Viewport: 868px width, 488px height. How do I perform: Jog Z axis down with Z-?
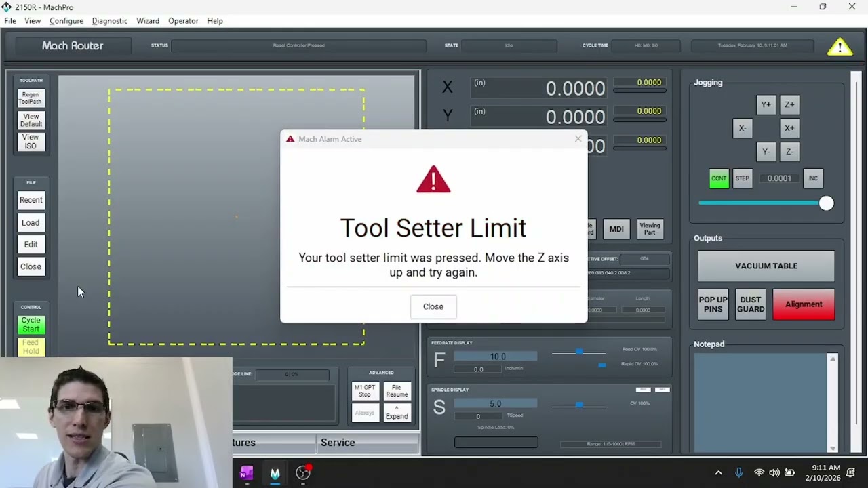(789, 152)
